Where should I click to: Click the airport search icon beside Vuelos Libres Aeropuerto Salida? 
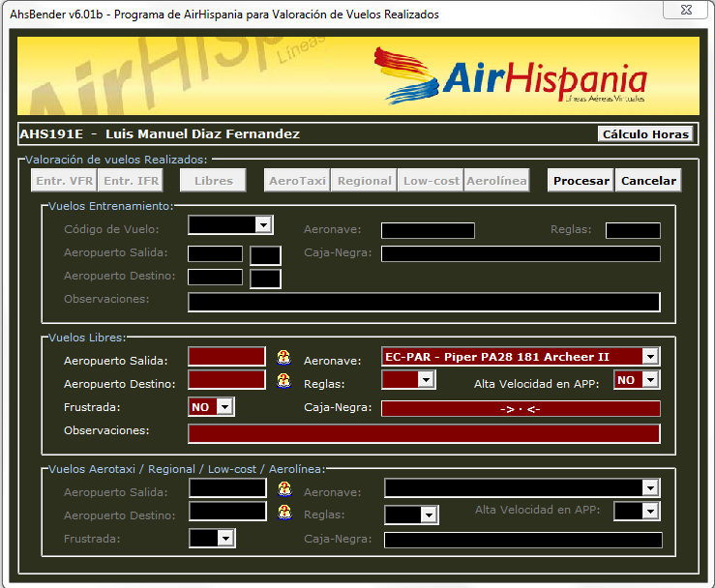[283, 357]
